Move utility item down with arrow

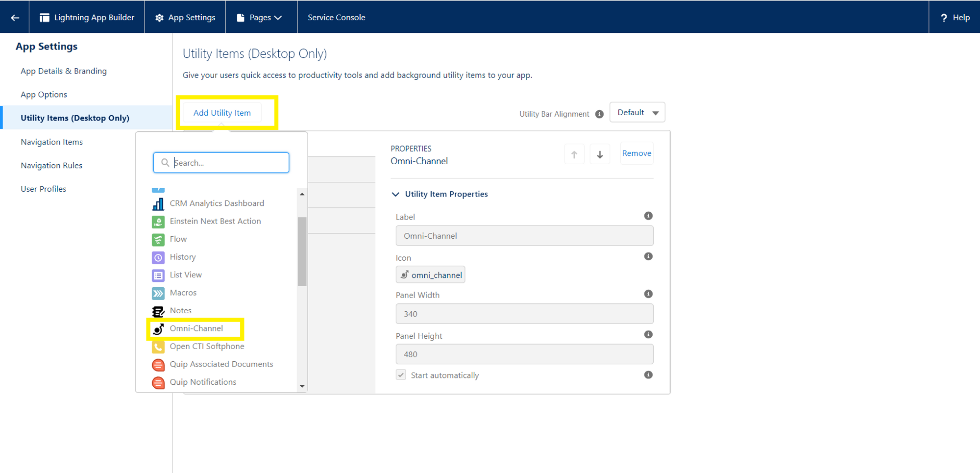600,154
